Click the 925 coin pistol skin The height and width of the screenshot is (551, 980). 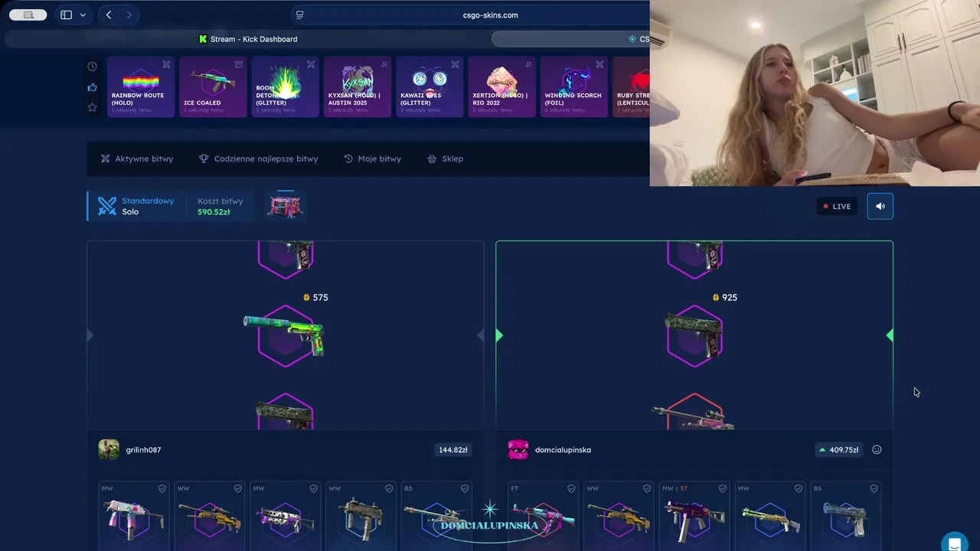point(694,336)
